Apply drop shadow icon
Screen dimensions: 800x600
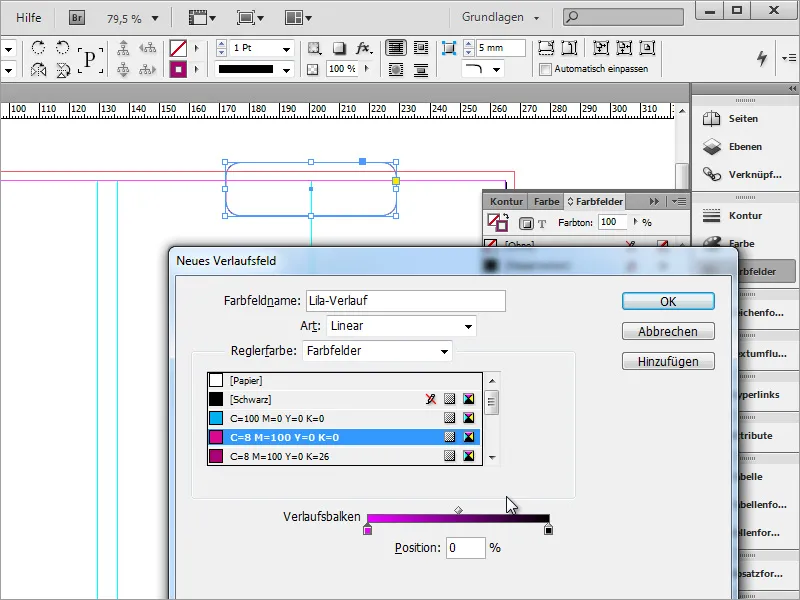click(x=339, y=48)
